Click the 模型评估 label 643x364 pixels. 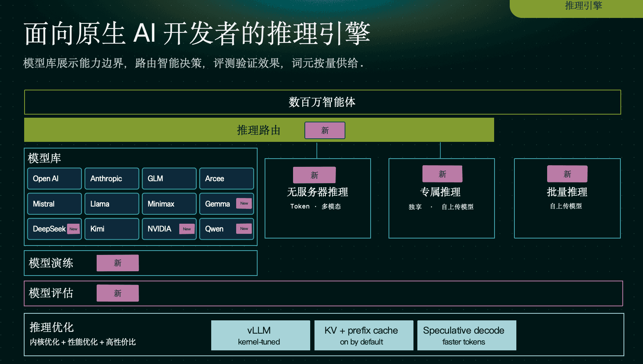tap(51, 293)
